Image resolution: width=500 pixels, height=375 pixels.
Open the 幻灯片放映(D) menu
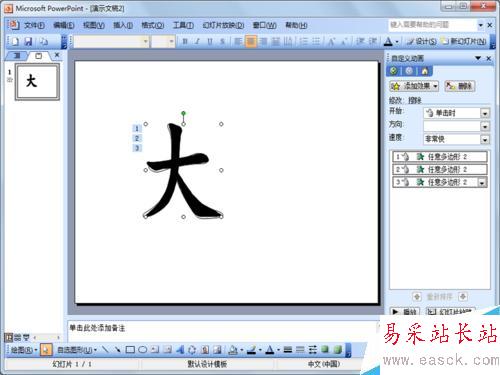click(x=223, y=25)
